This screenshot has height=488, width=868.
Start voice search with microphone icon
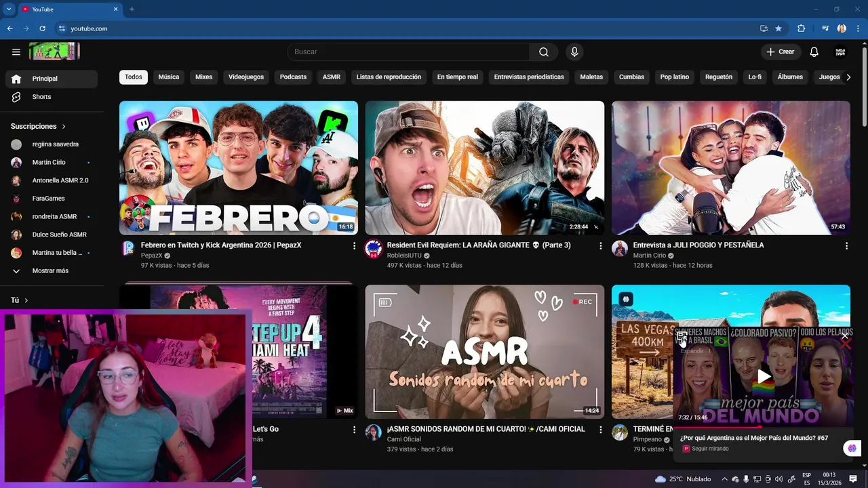pos(574,52)
